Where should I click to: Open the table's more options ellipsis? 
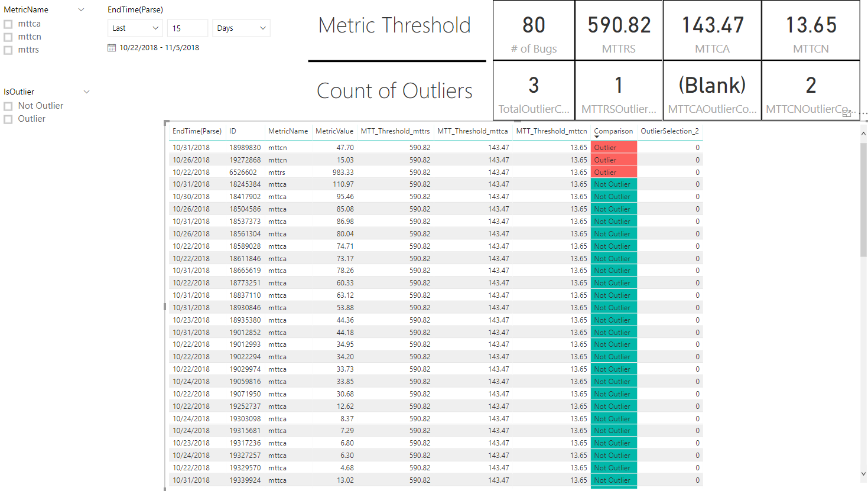click(864, 113)
